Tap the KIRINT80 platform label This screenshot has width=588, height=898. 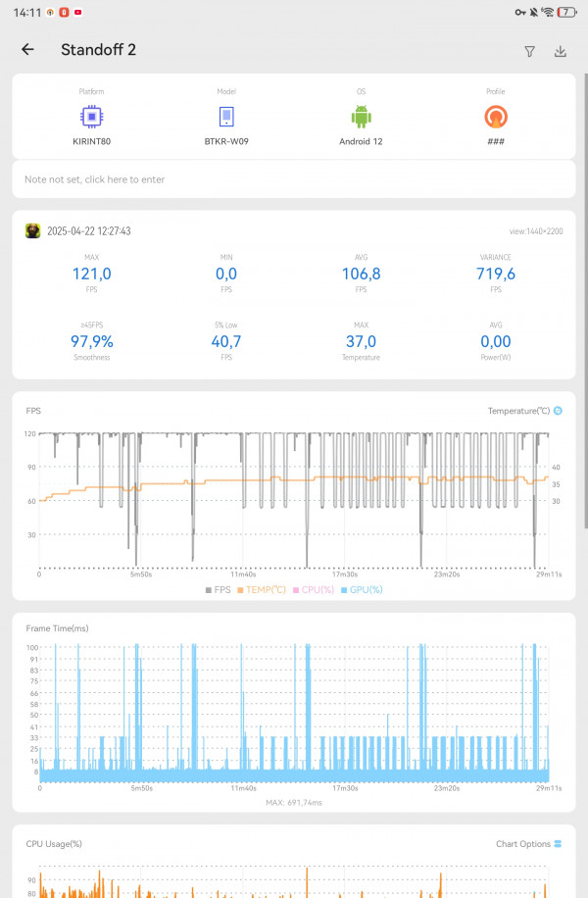pos(91,141)
